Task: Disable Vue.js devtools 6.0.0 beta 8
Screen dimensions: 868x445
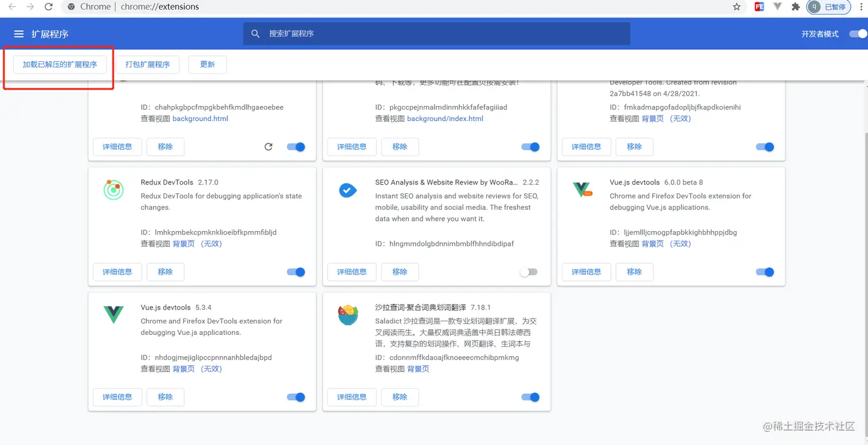Action: [765, 272]
